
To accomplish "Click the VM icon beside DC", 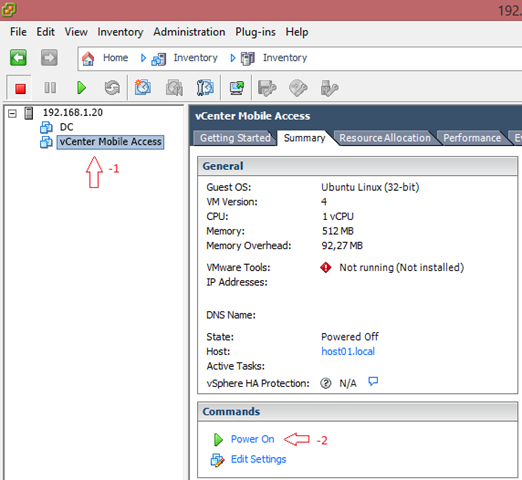I will pyautogui.click(x=46, y=127).
